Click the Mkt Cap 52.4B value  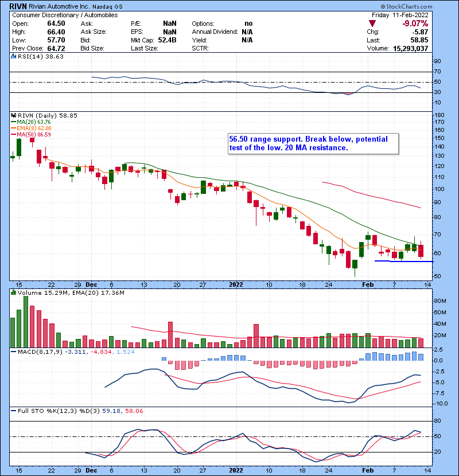(167, 40)
